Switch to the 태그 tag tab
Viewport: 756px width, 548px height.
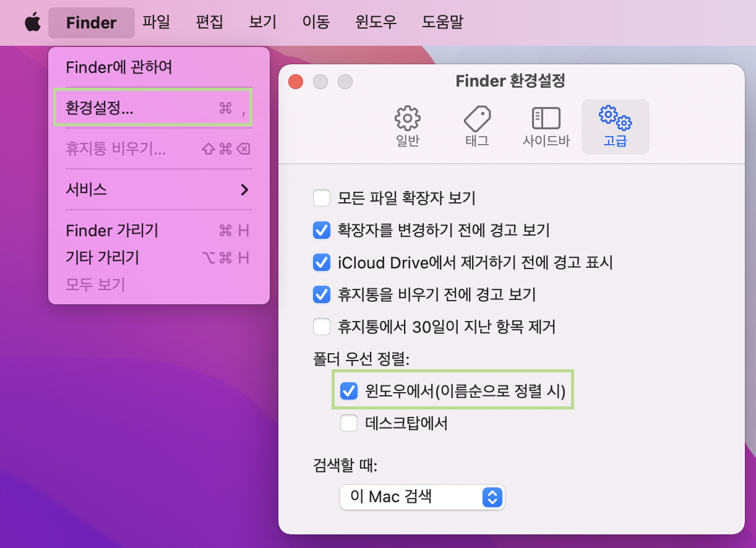[x=477, y=127]
